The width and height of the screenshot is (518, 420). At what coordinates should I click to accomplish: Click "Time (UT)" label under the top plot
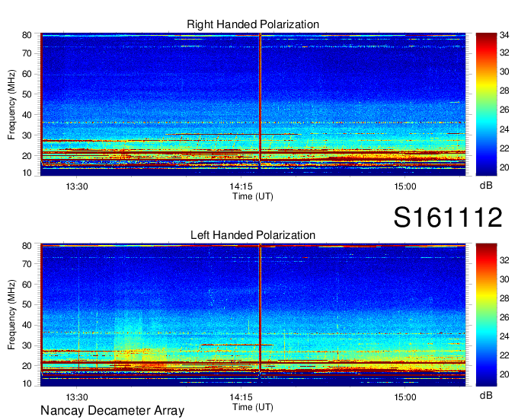coord(253,196)
